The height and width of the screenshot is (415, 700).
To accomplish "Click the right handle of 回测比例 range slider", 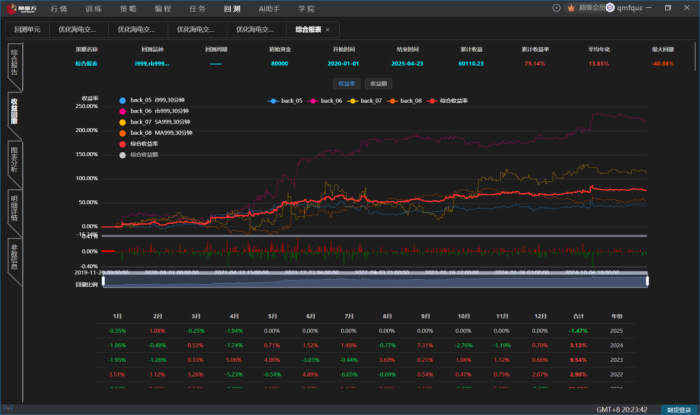I will pyautogui.click(x=648, y=282).
